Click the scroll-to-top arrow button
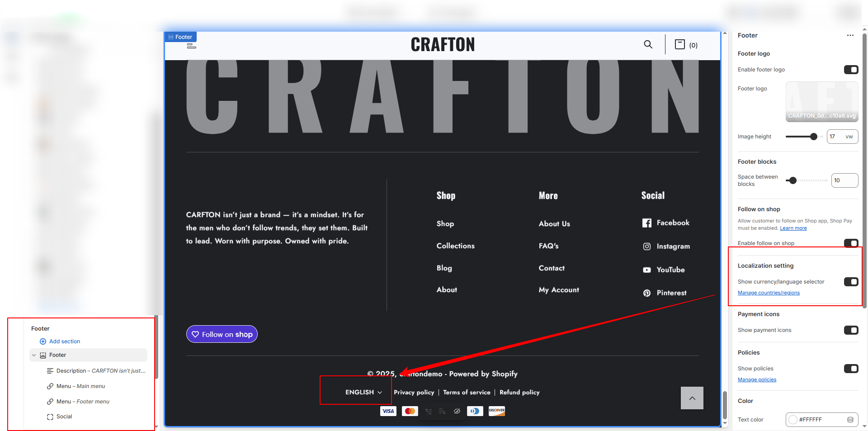Viewport: 868px width, 431px height. tap(692, 398)
